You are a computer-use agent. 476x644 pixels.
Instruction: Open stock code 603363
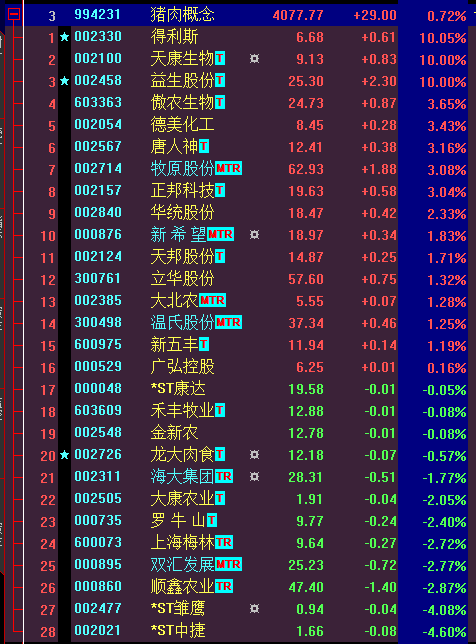coord(98,102)
